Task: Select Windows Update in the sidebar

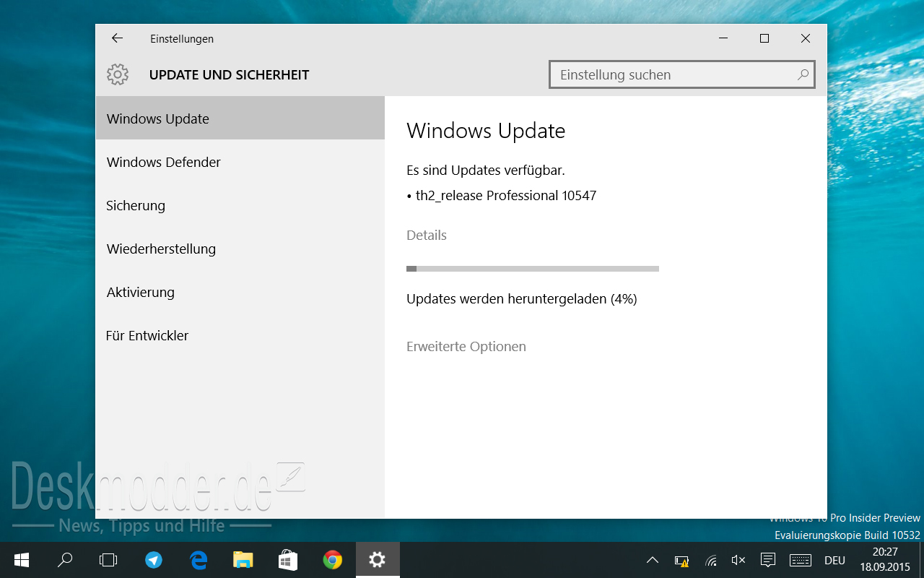Action: tap(240, 118)
